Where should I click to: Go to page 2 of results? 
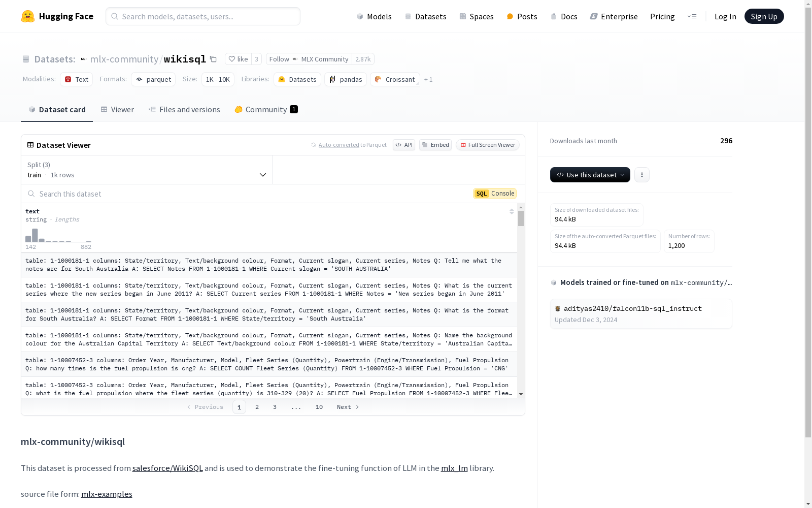coord(257,407)
